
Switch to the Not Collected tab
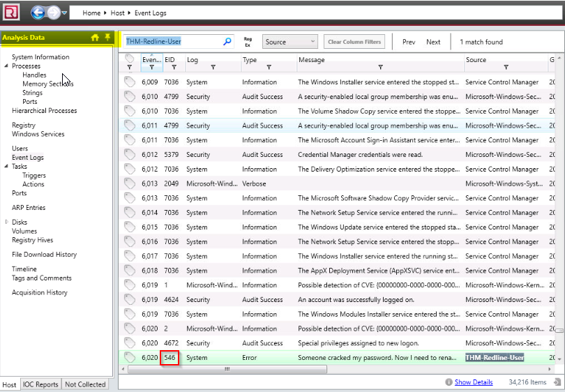coord(85,384)
